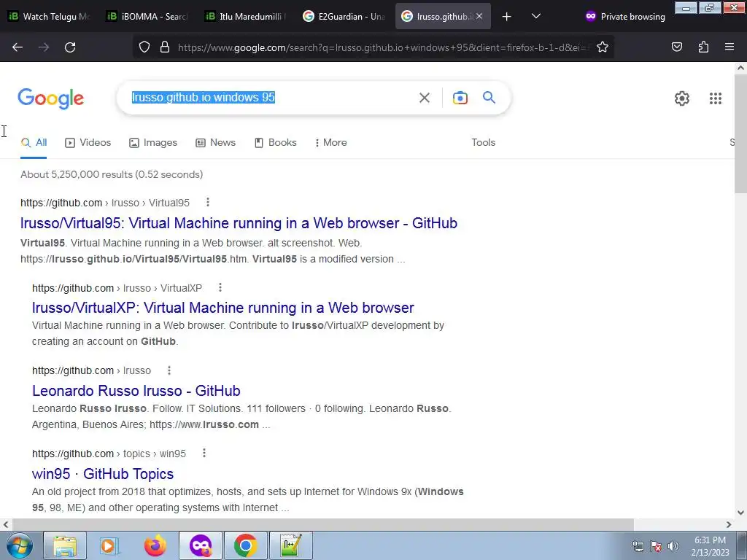The height and width of the screenshot is (560, 747).
Task: Open the search Tools
Action: pos(483,142)
